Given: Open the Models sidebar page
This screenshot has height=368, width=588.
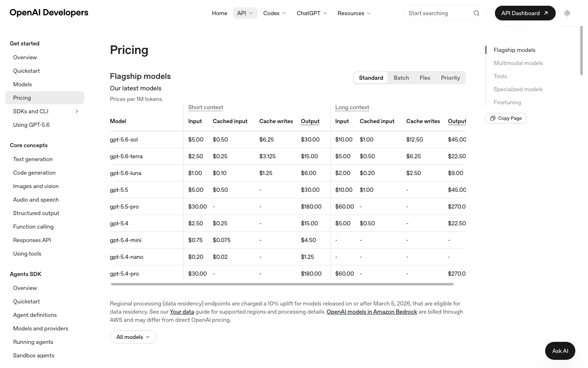Looking at the screenshot, I should point(45,84).
